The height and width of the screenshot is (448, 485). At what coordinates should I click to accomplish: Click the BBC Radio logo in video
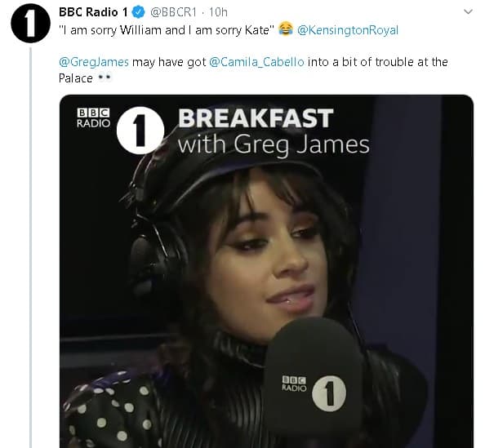(x=93, y=118)
